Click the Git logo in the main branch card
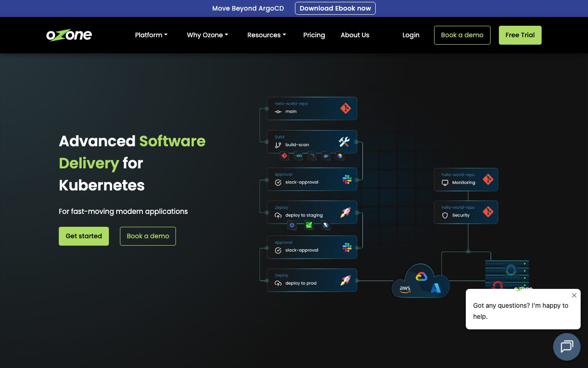588x368 pixels. click(345, 108)
